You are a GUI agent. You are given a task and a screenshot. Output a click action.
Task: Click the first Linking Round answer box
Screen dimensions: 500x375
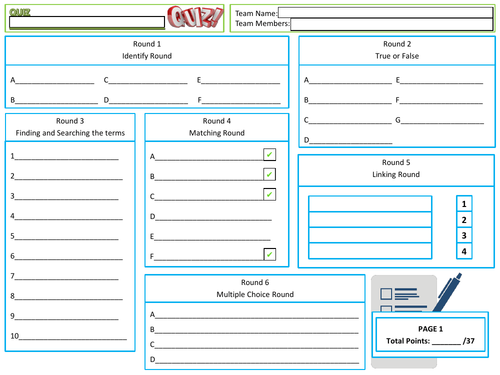pos(370,204)
